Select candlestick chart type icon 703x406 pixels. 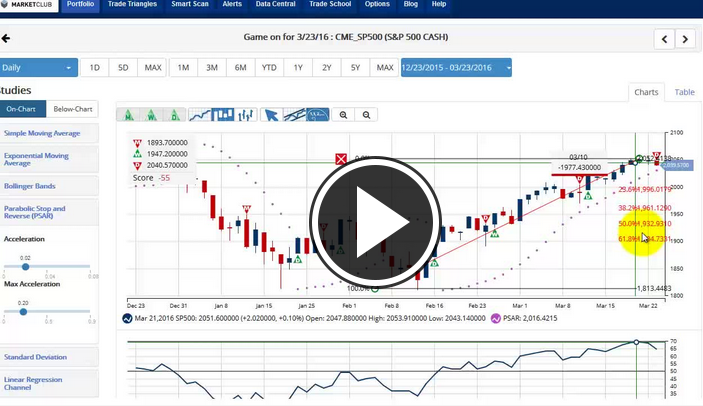click(222, 115)
